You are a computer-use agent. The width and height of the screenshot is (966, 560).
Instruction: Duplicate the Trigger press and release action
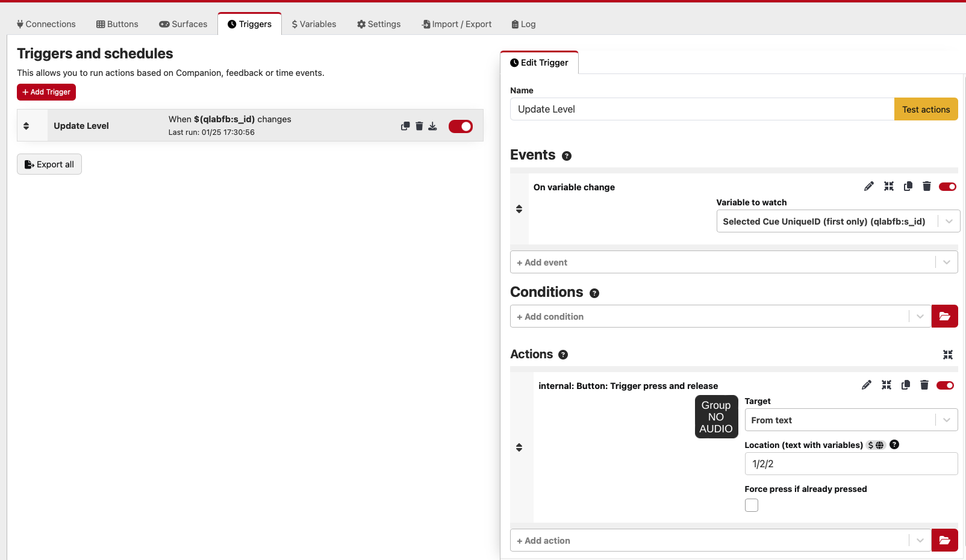coord(905,385)
